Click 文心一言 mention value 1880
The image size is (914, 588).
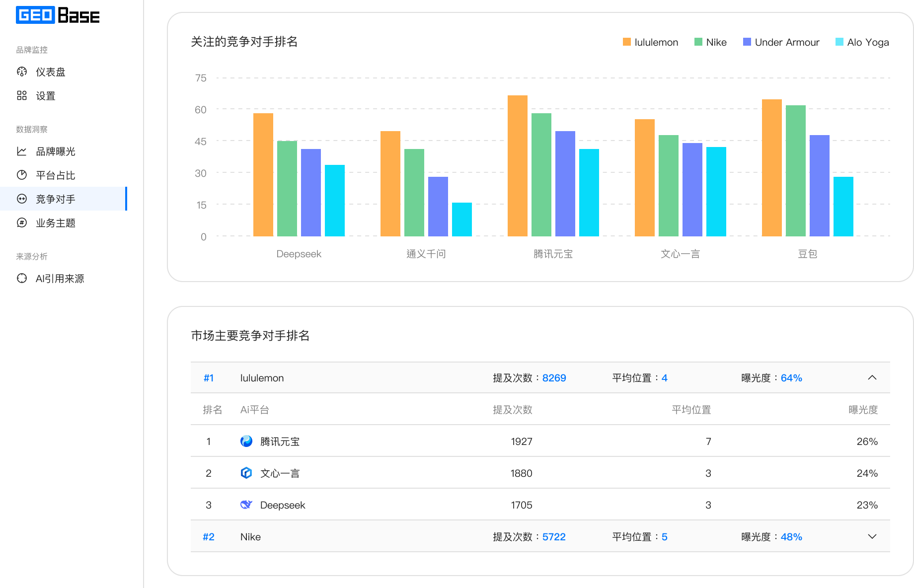(x=522, y=473)
